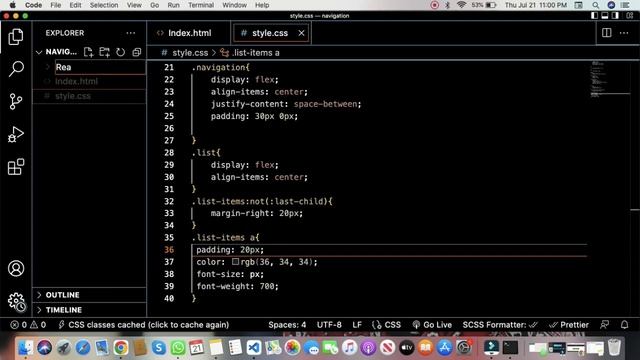Open Terminal from the Dock
The width and height of the screenshot is (640, 360).
tap(510, 348)
